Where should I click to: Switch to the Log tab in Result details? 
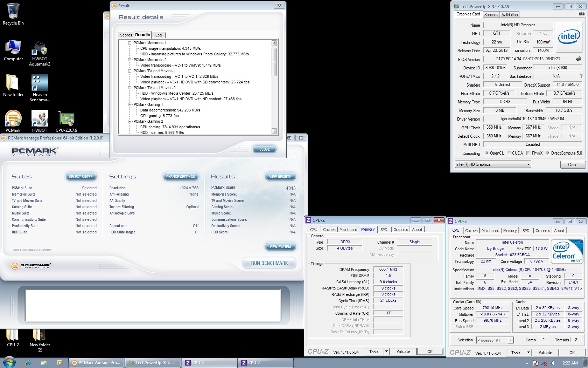tap(159, 35)
